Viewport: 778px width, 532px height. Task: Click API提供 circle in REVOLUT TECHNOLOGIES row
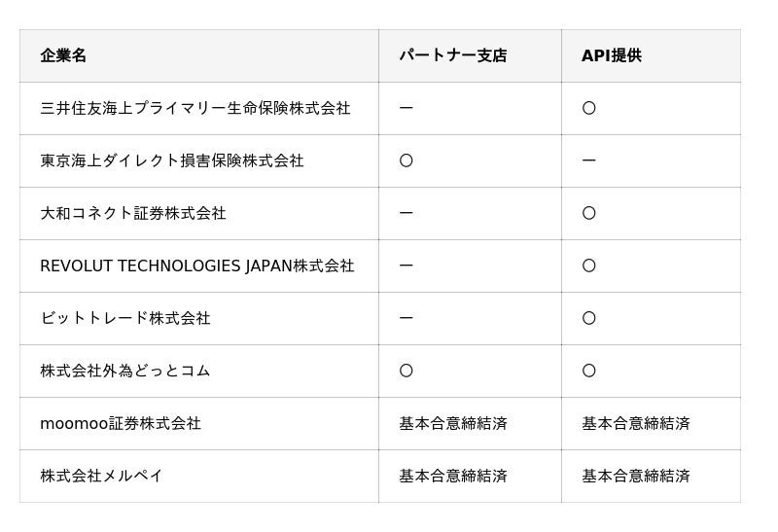click(x=588, y=266)
